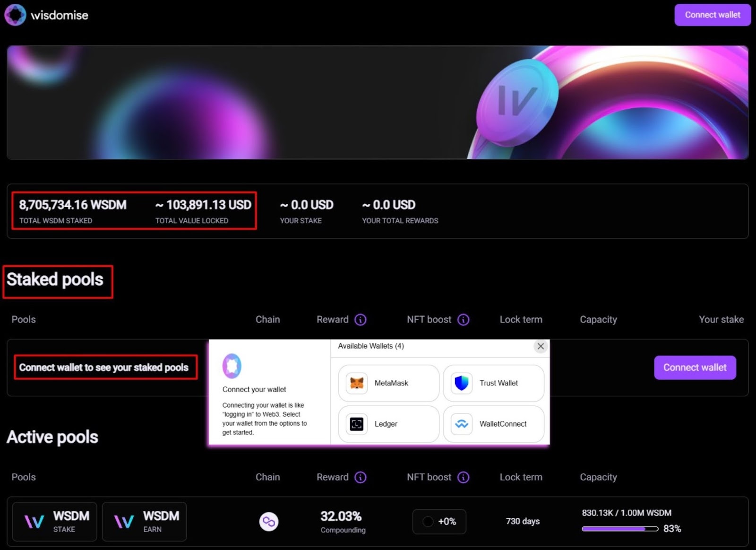Viewport: 756px width, 550px height.
Task: Select Ledger wallet option
Action: pos(388,424)
